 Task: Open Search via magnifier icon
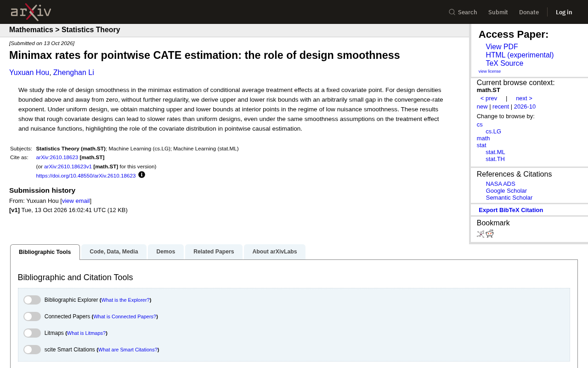[452, 12]
